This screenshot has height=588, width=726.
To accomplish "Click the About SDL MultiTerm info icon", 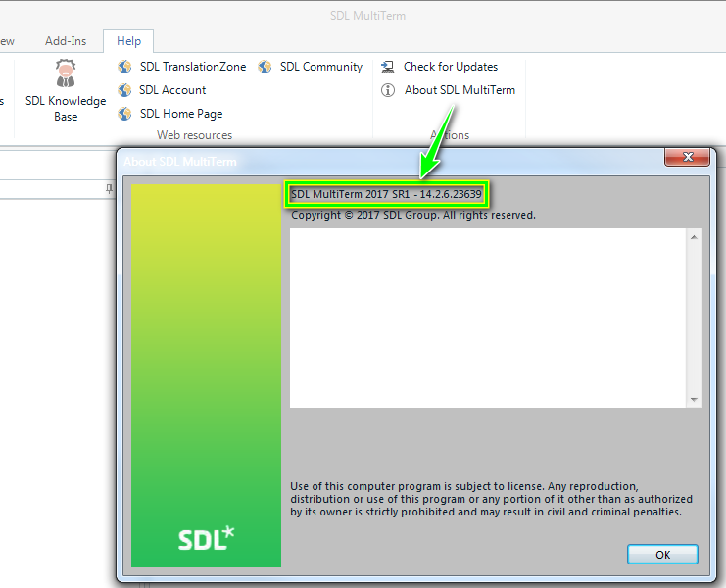I will click(388, 90).
